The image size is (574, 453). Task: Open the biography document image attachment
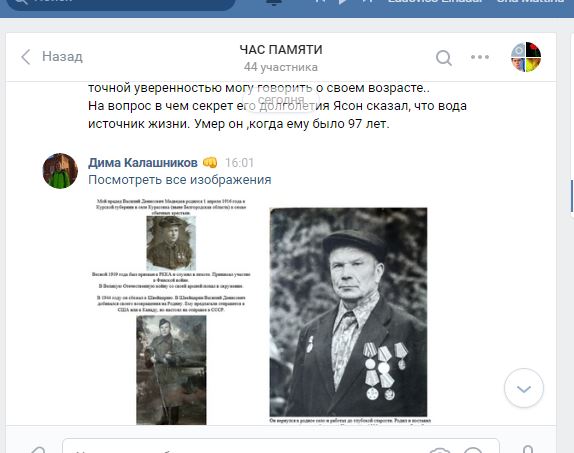[x=171, y=311]
